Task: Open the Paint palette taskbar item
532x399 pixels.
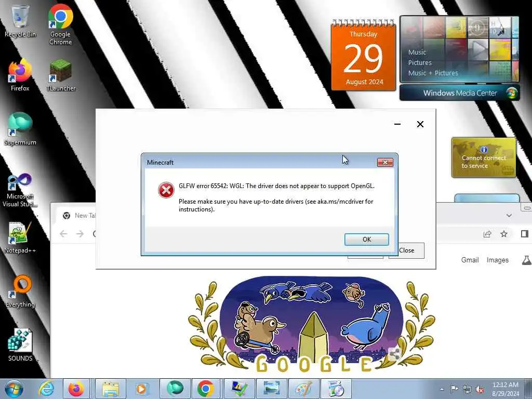Action: pyautogui.click(x=303, y=389)
